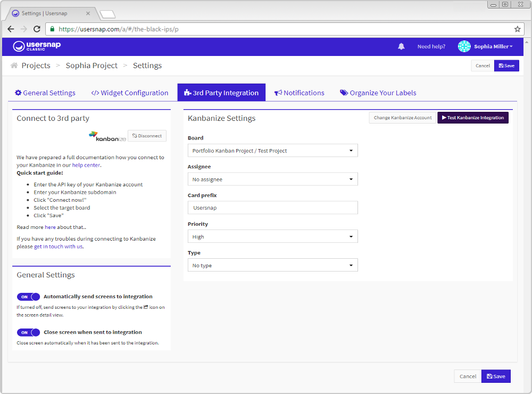Viewport: 532px width, 394px height.
Task: Click the 'Card prefix' label
Action: click(202, 195)
